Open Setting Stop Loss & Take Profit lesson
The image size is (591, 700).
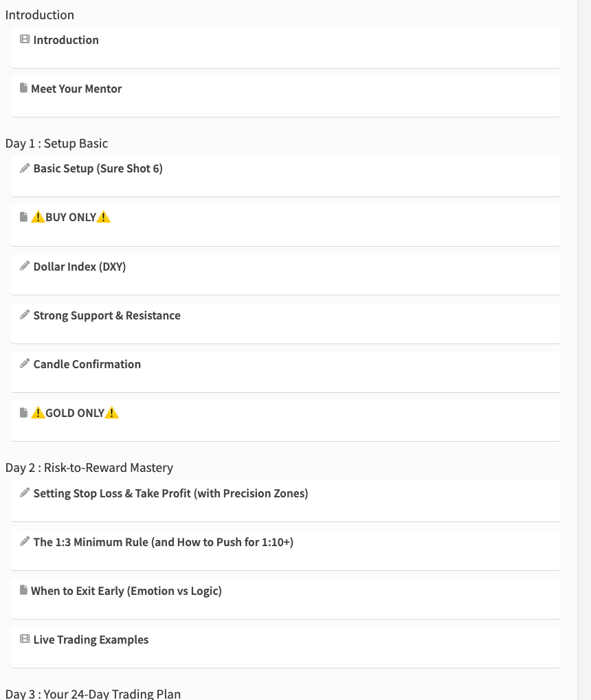pos(170,493)
